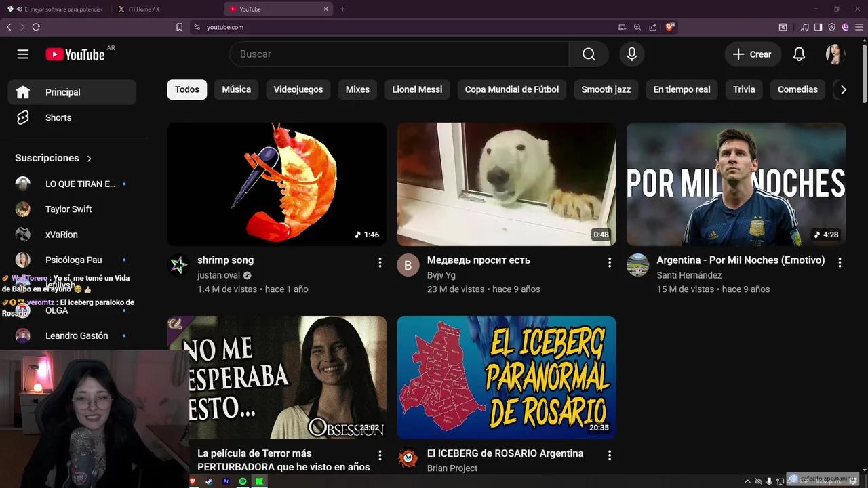868x488 pixels.
Task: Open the music note playlist icon
Action: (x=805, y=27)
